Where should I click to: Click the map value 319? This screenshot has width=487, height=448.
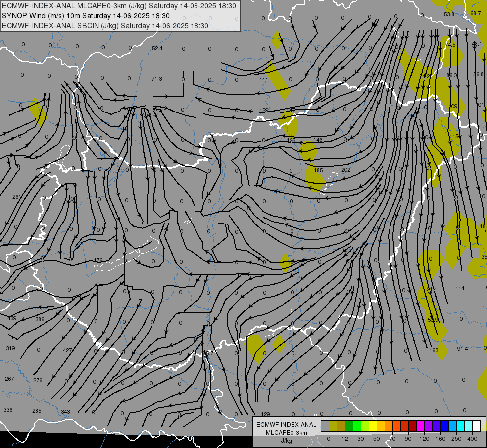pos(10,348)
